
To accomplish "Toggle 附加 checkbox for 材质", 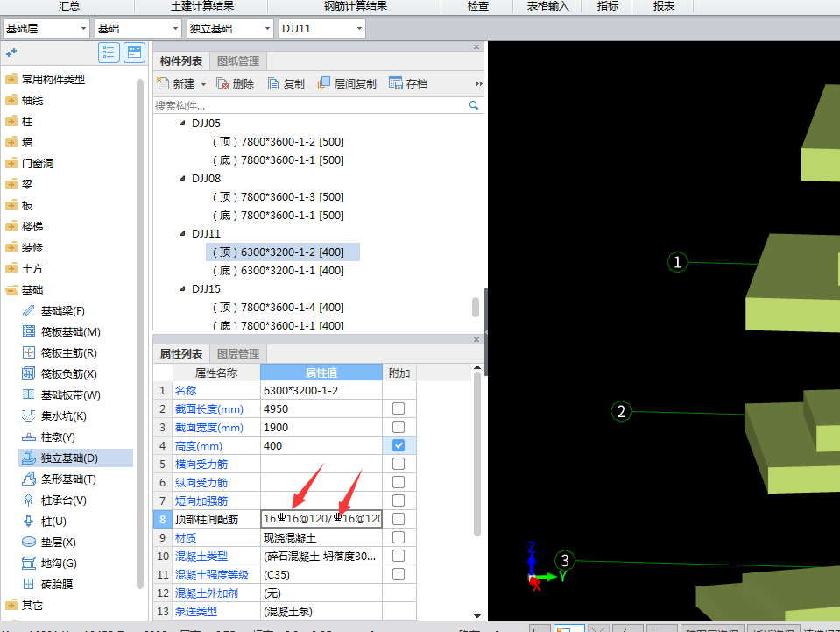I will [x=398, y=537].
